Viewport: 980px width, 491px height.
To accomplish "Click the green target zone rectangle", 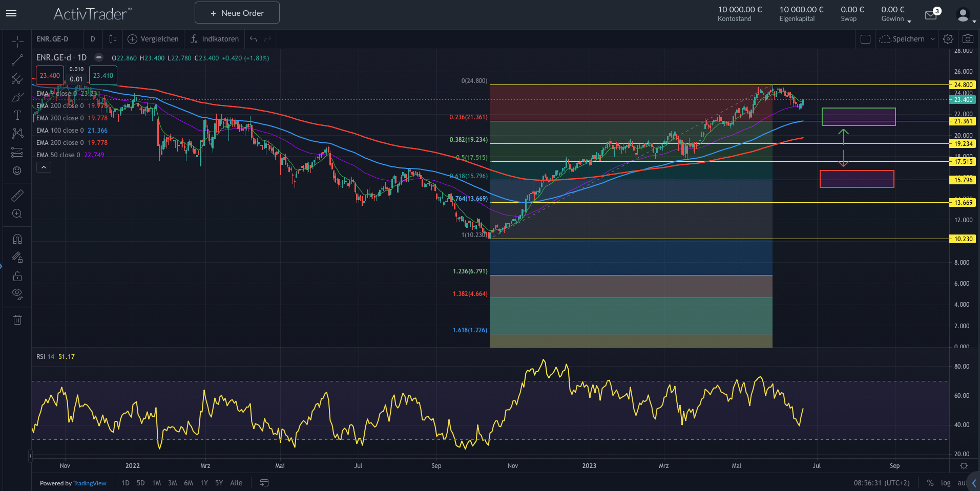I will point(859,116).
